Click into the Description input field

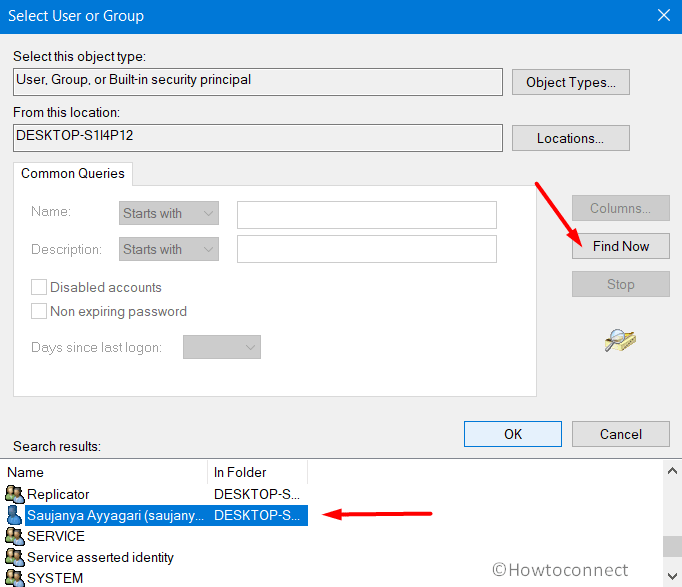coord(367,249)
